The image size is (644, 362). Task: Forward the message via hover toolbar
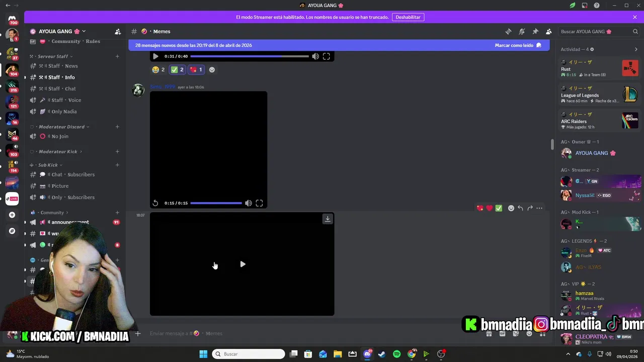(530, 208)
